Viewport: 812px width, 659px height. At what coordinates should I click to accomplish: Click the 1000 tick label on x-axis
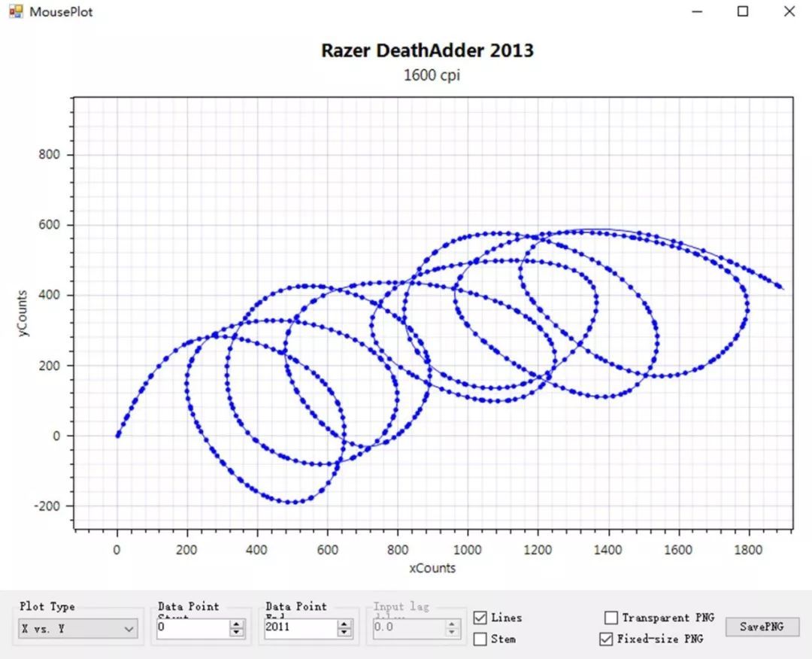(467, 550)
